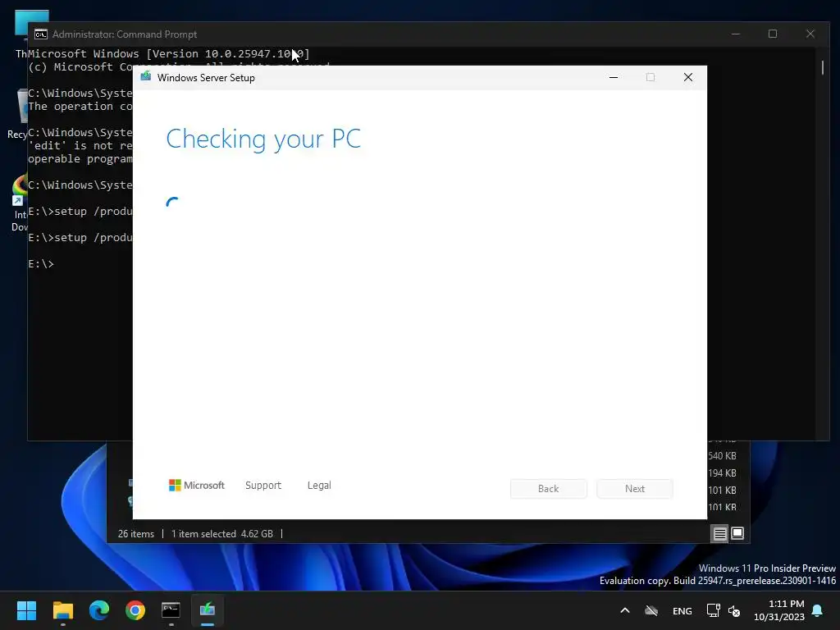Open the clock showing 1:11 PM
The height and width of the screenshot is (630, 840).
pyautogui.click(x=779, y=610)
